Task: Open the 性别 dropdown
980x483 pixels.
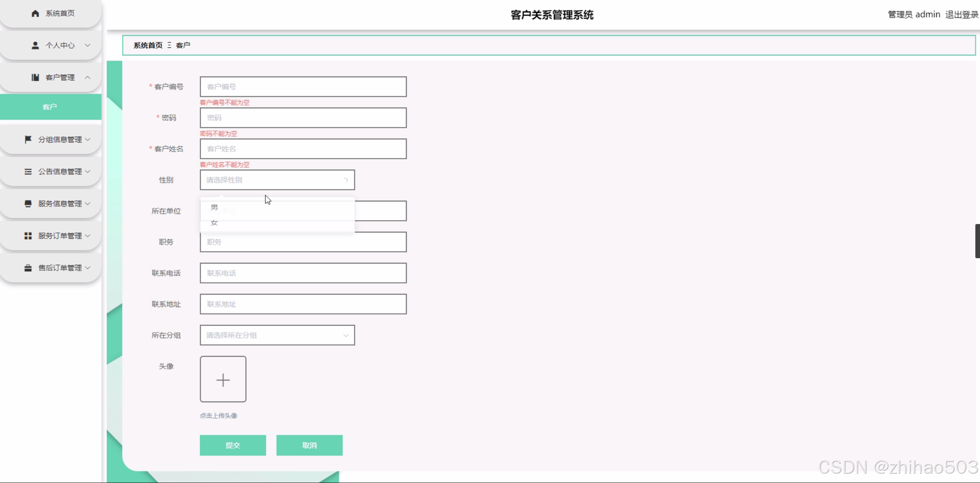Action: 277,180
